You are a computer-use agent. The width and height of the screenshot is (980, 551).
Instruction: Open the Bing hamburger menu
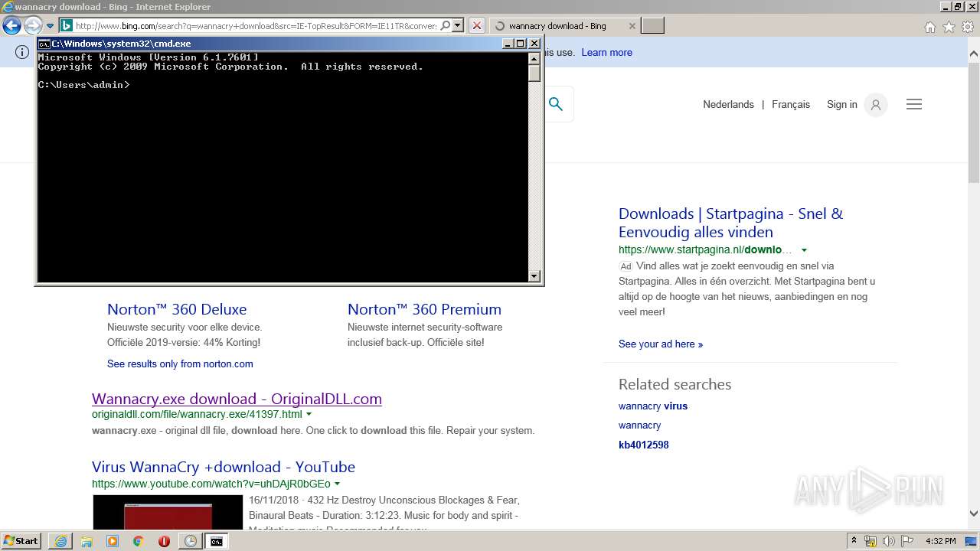pos(914,104)
